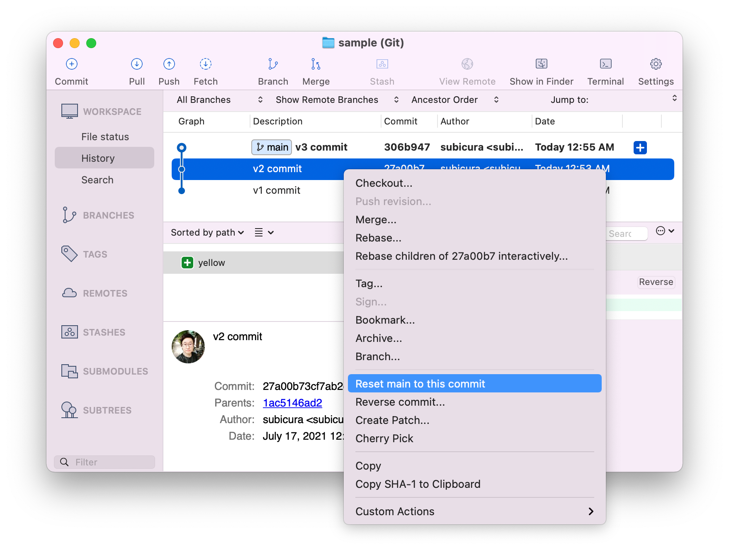This screenshot has height=560, width=729.
Task: Click the file search field
Action: click(x=627, y=234)
